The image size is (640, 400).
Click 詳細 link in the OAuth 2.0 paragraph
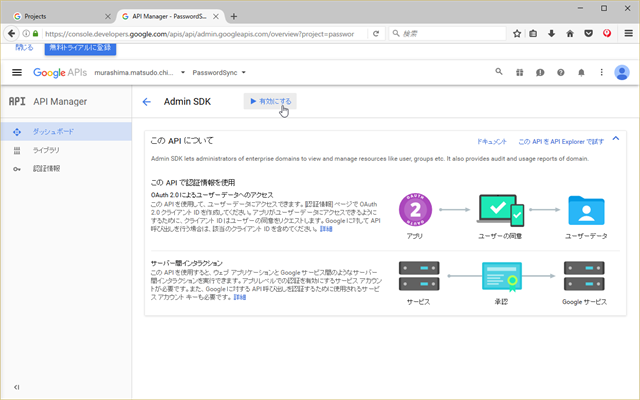click(x=326, y=229)
